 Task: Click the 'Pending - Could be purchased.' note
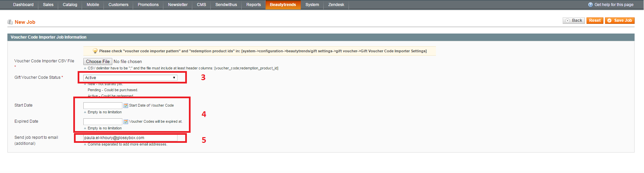[113, 90]
